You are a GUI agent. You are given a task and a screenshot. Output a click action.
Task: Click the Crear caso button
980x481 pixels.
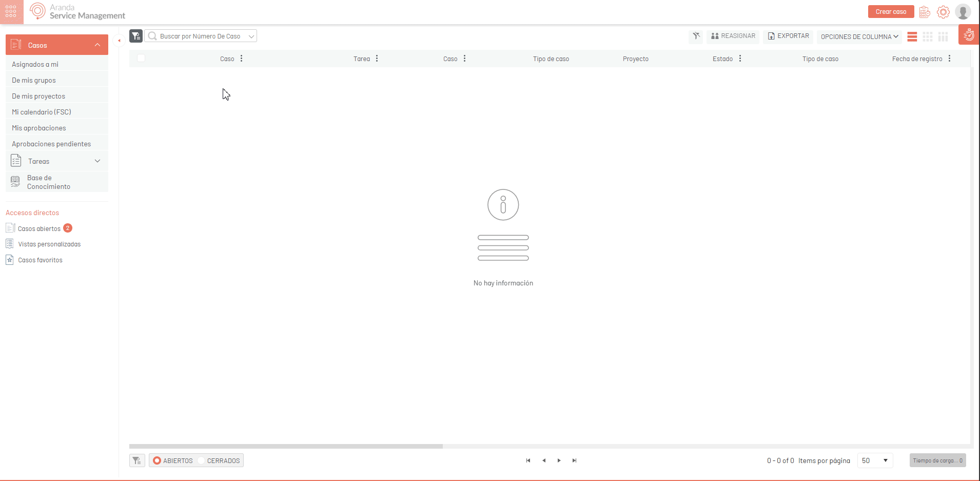coord(891,12)
